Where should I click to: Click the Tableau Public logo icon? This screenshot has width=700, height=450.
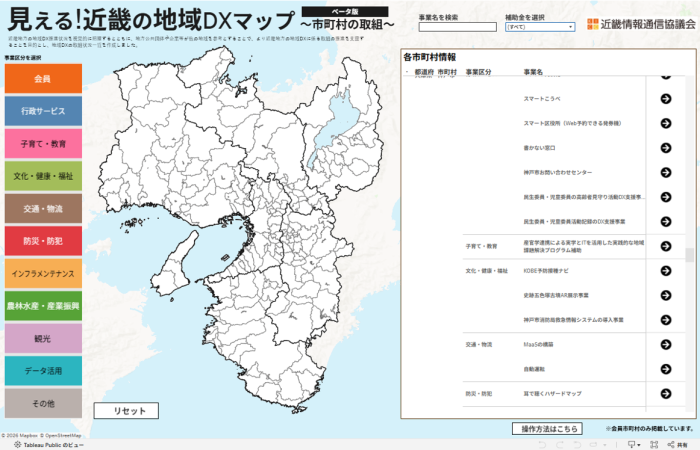point(17,445)
